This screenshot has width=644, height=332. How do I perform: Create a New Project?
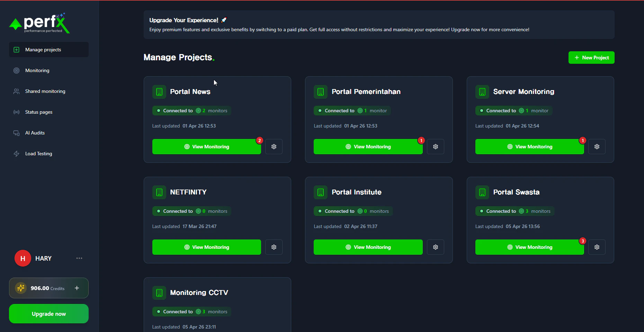[x=591, y=58]
